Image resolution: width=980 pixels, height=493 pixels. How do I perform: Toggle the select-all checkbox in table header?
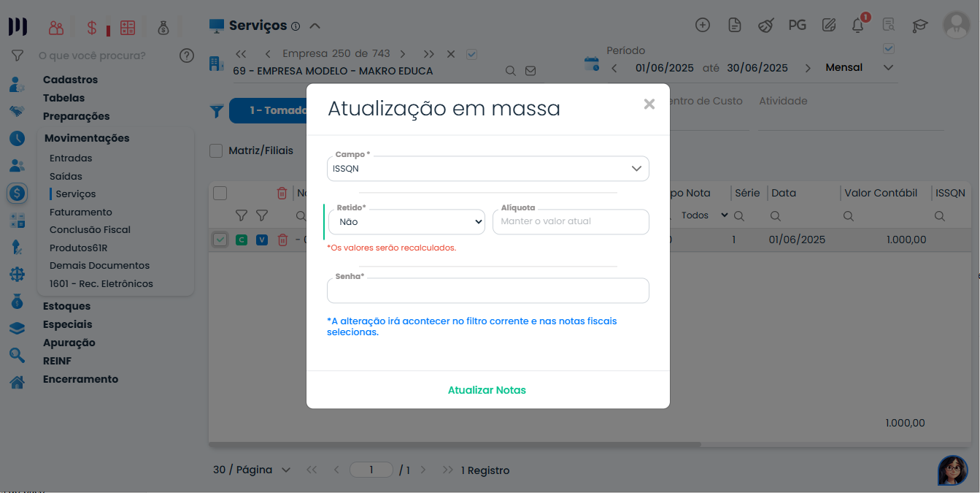[220, 193]
